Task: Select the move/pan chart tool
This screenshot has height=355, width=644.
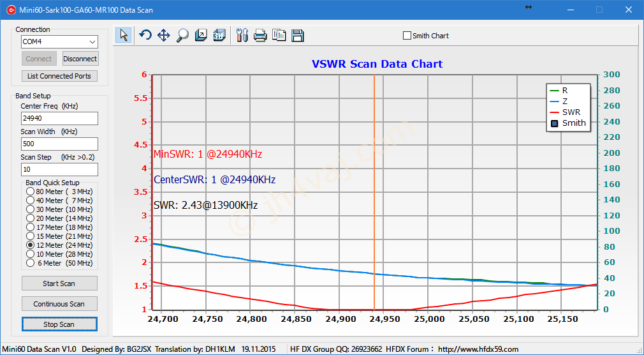Action: point(163,35)
